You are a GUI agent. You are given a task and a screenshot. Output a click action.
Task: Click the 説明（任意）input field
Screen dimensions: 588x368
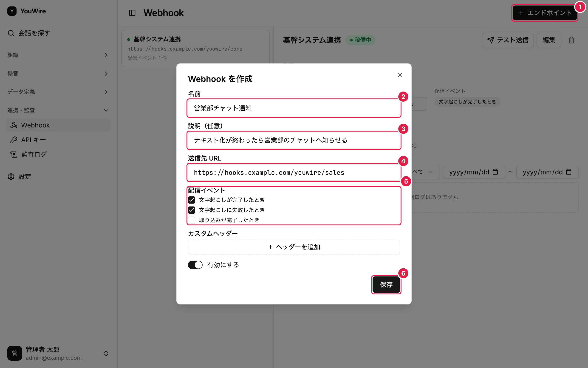pyautogui.click(x=294, y=140)
